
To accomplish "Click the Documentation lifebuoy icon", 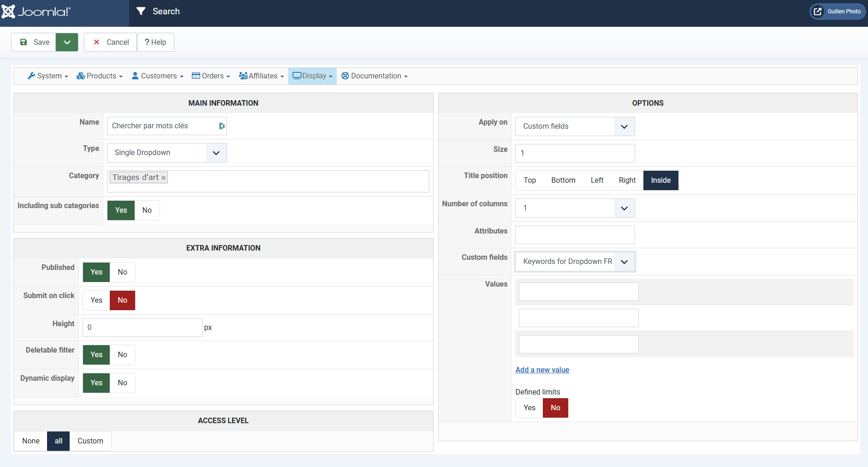I will (345, 76).
